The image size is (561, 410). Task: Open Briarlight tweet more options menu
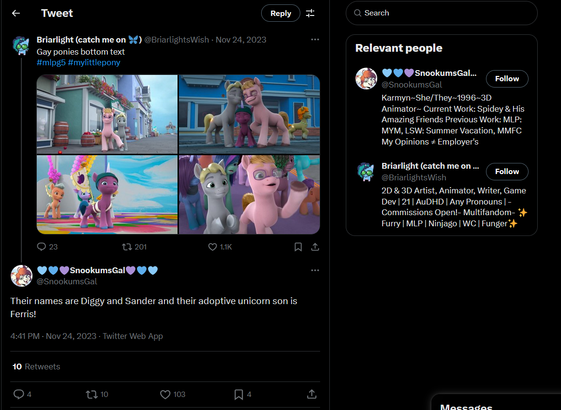tap(315, 39)
